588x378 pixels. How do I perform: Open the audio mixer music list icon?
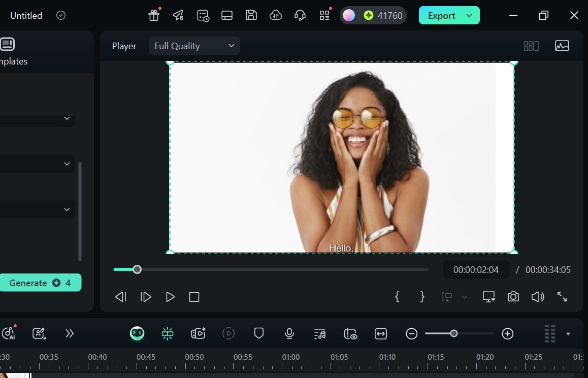pyautogui.click(x=319, y=333)
